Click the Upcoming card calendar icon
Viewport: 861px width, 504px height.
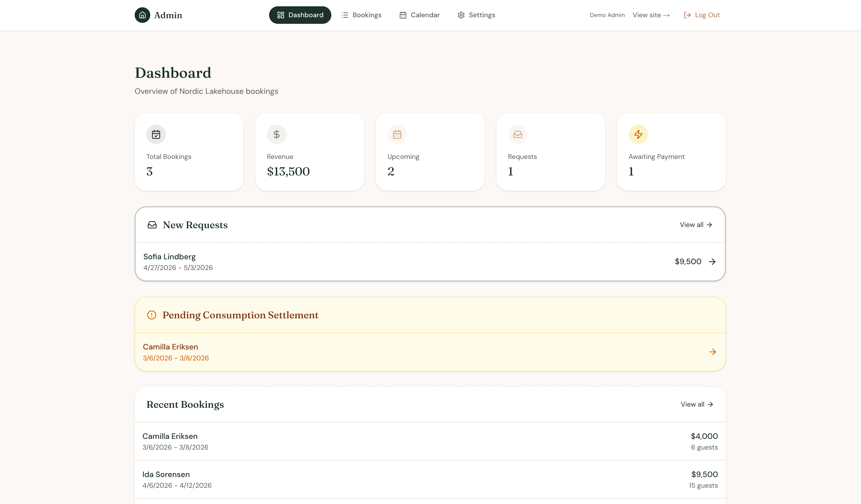tap(397, 134)
